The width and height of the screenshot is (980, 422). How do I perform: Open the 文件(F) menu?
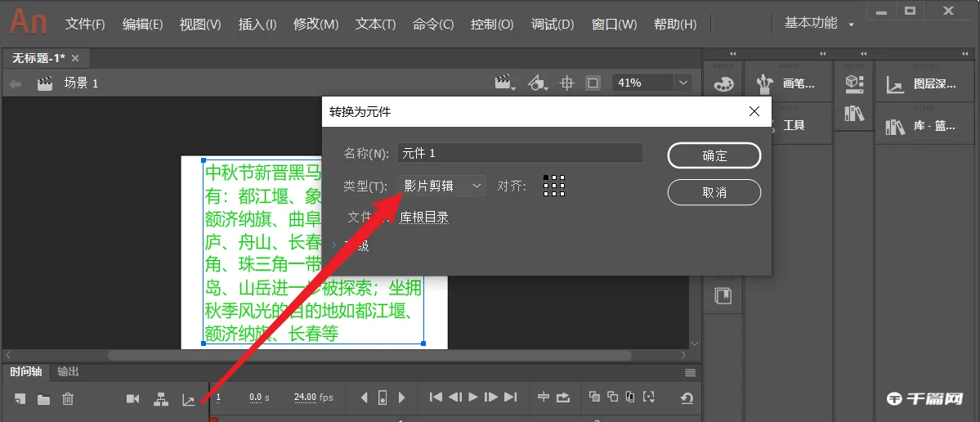[85, 24]
